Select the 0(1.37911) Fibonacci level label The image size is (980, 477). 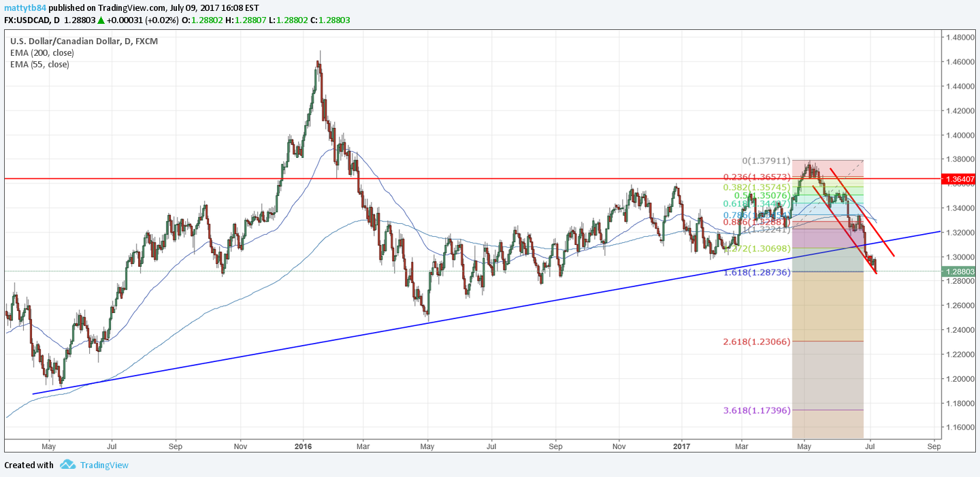(x=766, y=161)
